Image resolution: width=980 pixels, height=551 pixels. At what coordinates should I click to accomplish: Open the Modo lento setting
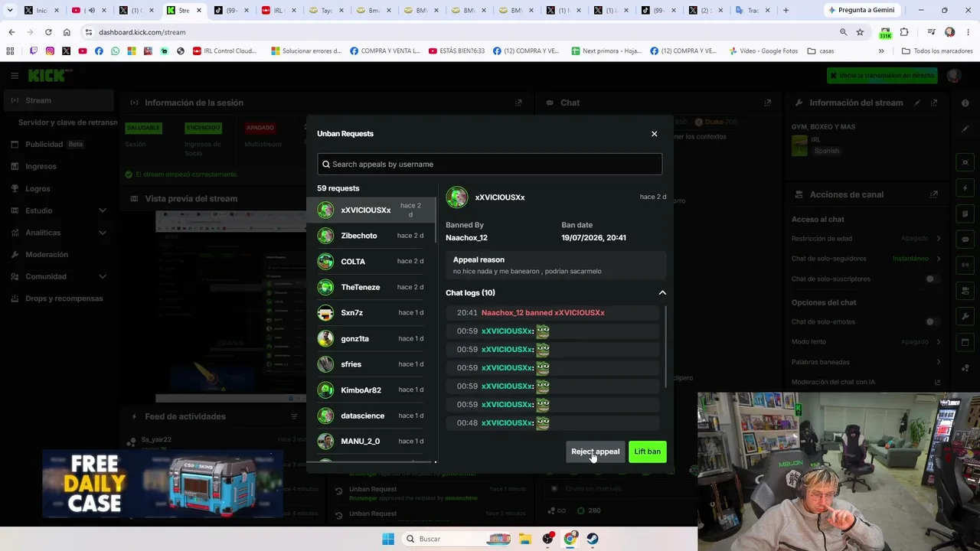[x=865, y=341]
